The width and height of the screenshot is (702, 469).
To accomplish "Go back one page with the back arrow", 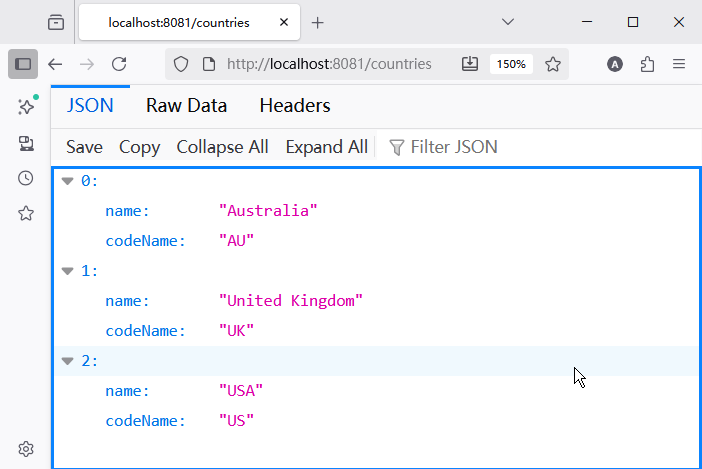I will (x=55, y=64).
